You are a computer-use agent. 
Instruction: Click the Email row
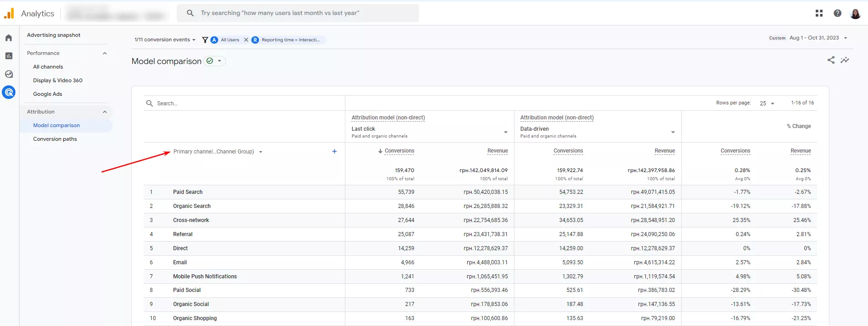pyautogui.click(x=480, y=262)
